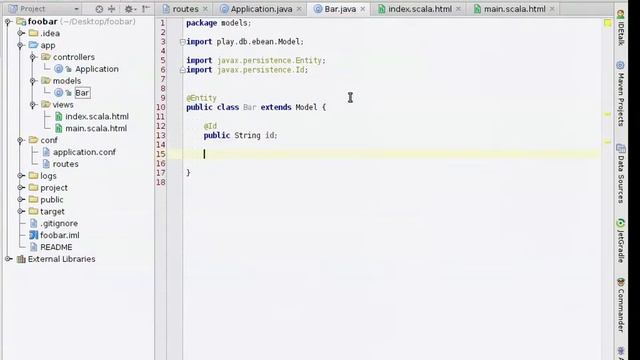Click the fold end marker at line 6
This screenshot has height=360, width=640.
point(182,70)
